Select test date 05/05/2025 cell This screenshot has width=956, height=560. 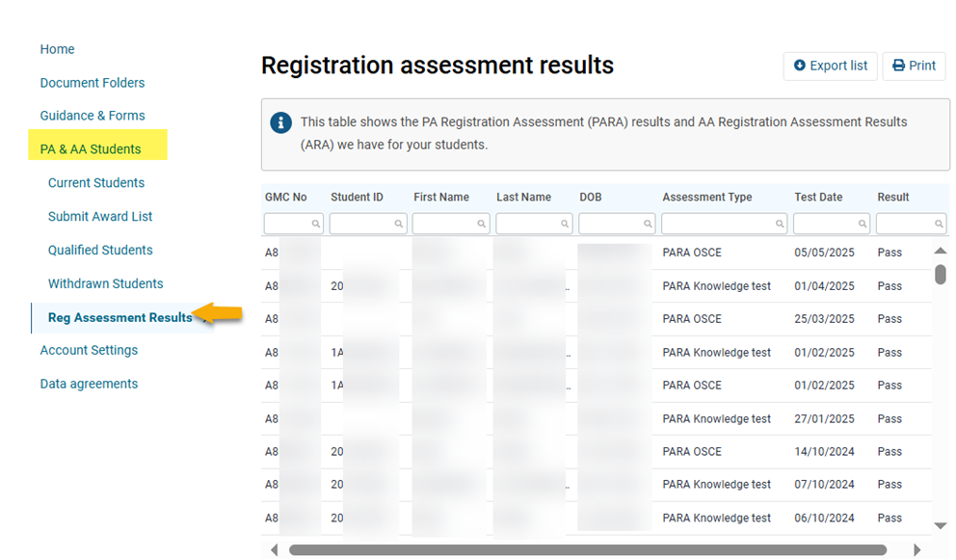[x=824, y=253]
